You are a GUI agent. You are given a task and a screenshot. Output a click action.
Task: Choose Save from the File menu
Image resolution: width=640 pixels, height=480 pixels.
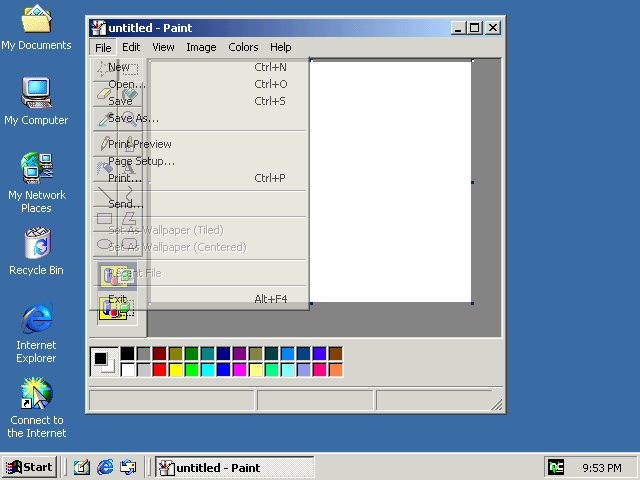click(199, 101)
